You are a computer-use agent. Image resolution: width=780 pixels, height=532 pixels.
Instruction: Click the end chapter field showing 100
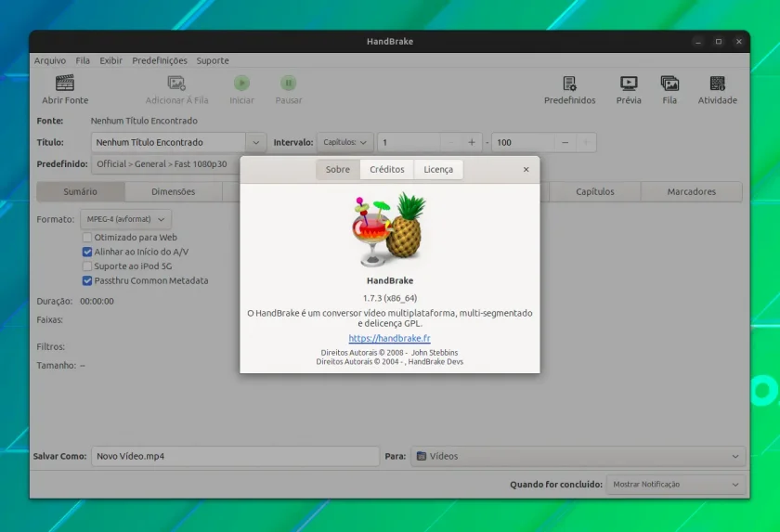point(523,142)
